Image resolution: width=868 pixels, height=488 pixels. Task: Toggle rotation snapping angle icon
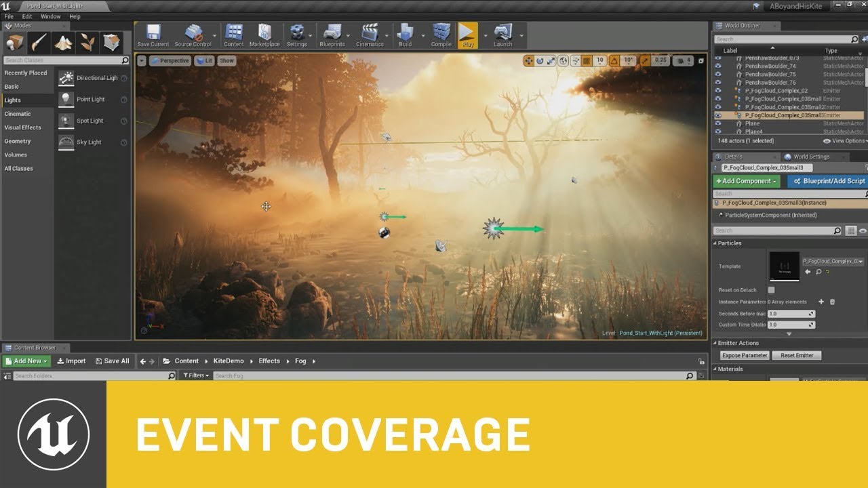pos(613,61)
